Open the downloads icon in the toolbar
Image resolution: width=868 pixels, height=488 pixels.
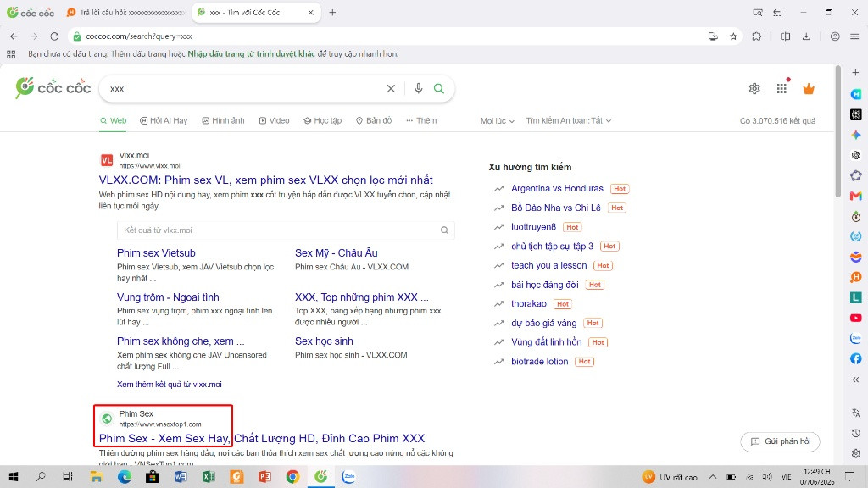(x=806, y=36)
